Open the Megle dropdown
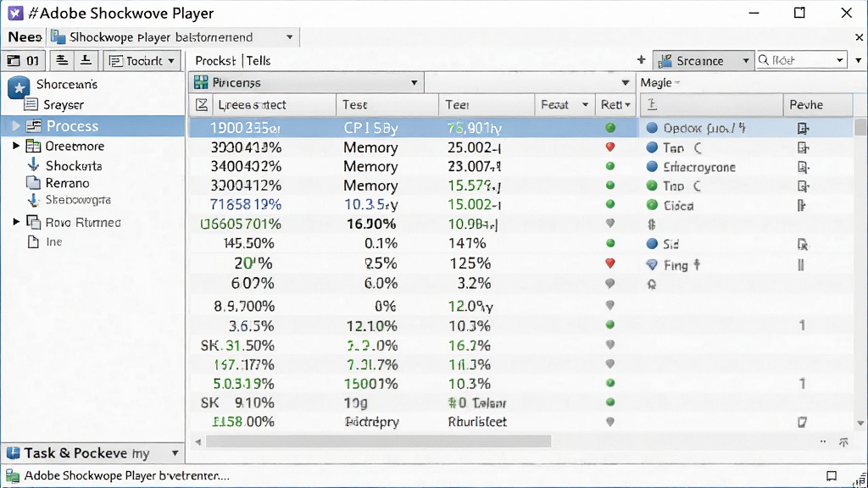Screen dimensions: 868x488 659,82
